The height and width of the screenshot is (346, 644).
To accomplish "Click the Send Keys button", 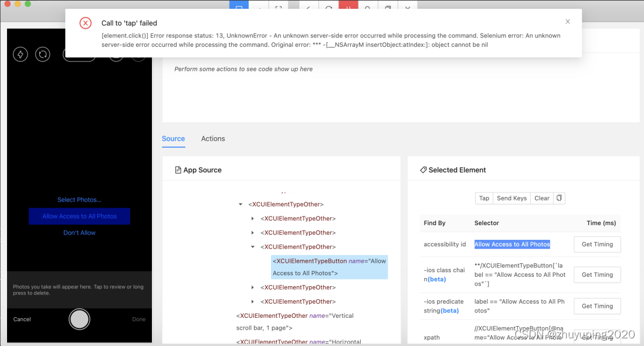I will [x=512, y=198].
